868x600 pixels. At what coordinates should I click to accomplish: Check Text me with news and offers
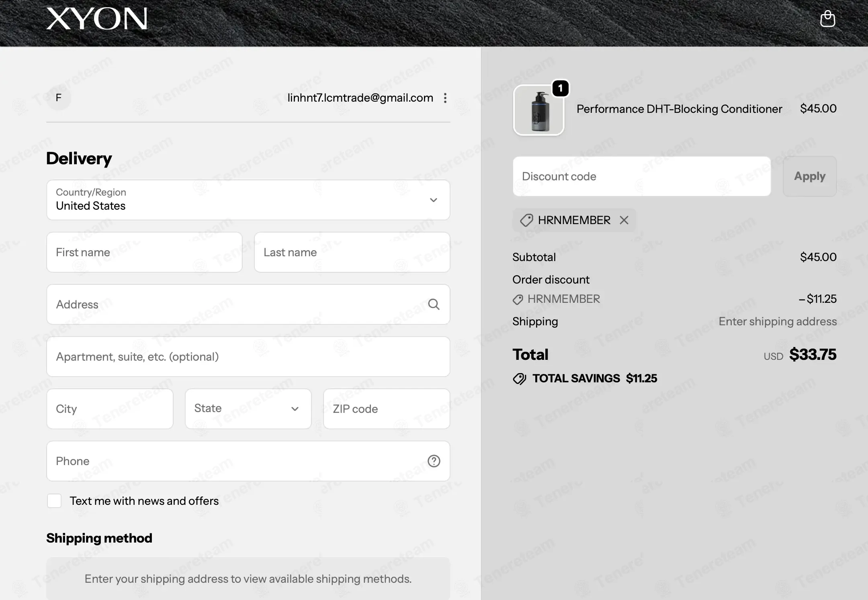(x=54, y=501)
